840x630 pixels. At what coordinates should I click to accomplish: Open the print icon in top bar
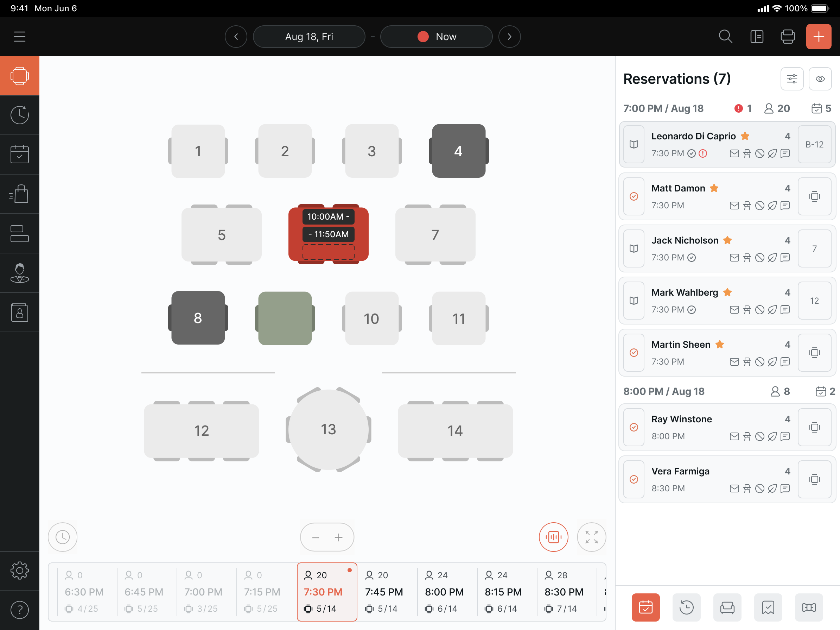pyautogui.click(x=788, y=37)
